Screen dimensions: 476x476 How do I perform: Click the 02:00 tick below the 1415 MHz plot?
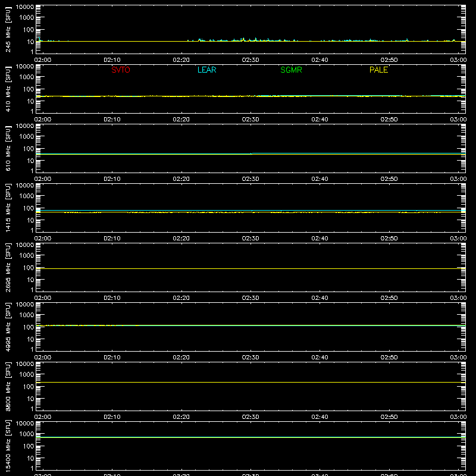(43, 239)
